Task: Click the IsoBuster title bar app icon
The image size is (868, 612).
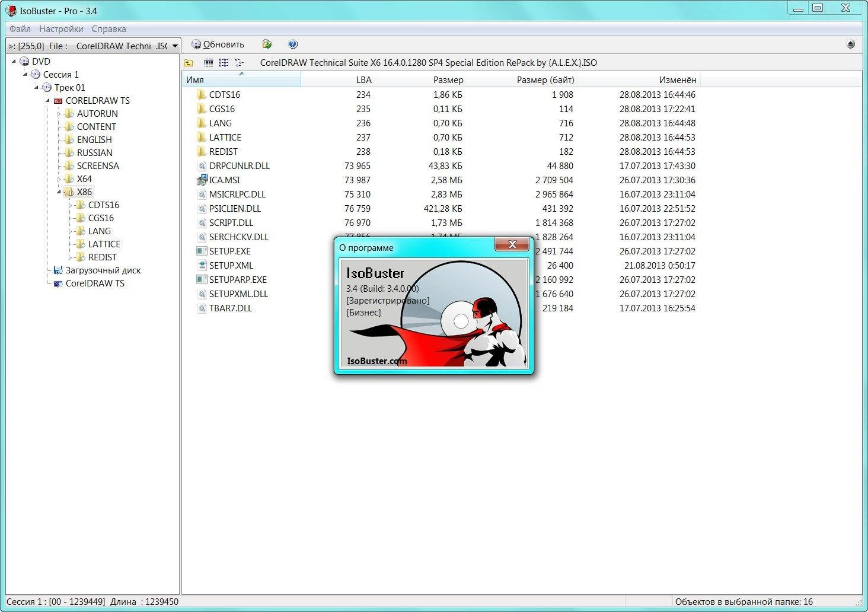Action: click(11, 11)
